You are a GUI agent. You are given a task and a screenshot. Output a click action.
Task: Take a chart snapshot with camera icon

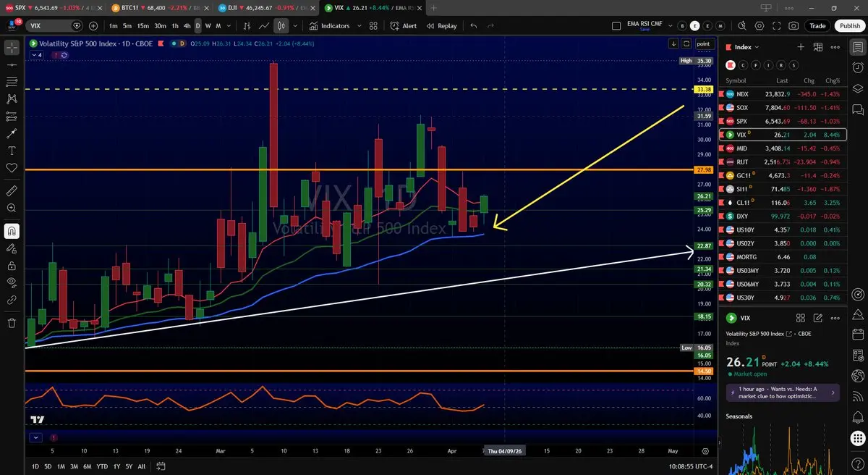[794, 26]
